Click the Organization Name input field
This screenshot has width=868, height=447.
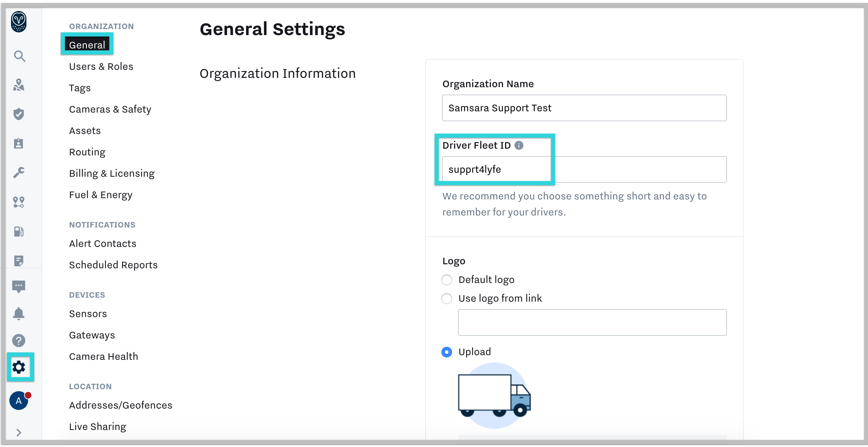pos(584,108)
